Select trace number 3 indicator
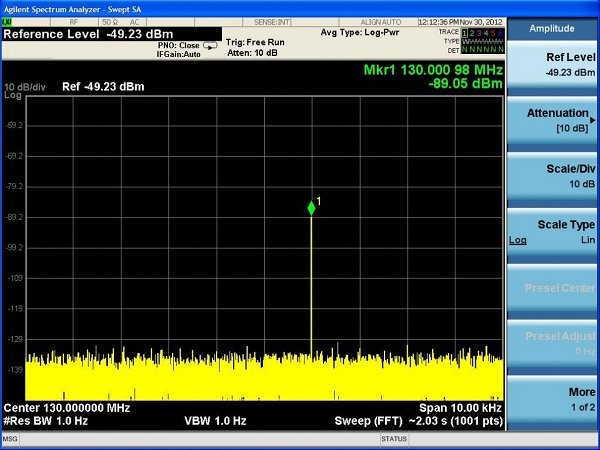The height and width of the screenshot is (450, 600). [x=479, y=33]
